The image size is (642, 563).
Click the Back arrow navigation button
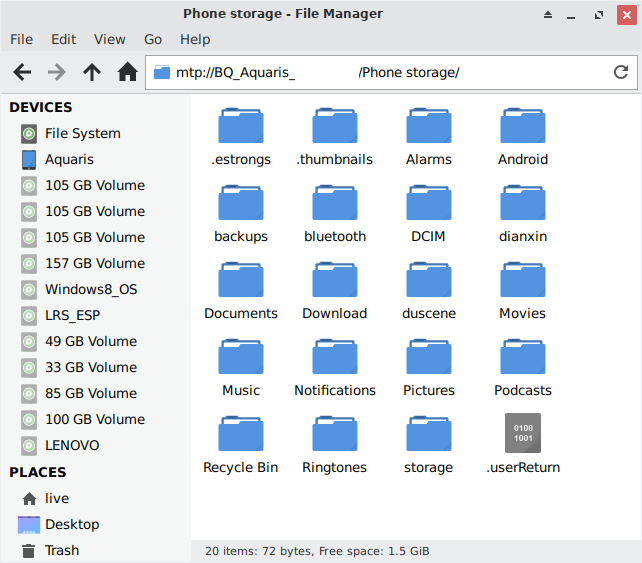click(22, 72)
